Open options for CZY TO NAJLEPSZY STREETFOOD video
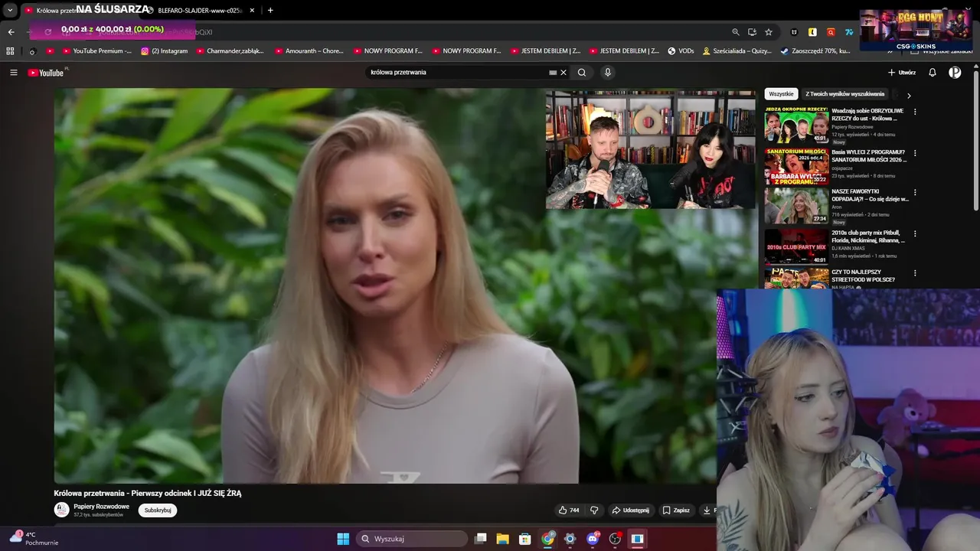 915,273
